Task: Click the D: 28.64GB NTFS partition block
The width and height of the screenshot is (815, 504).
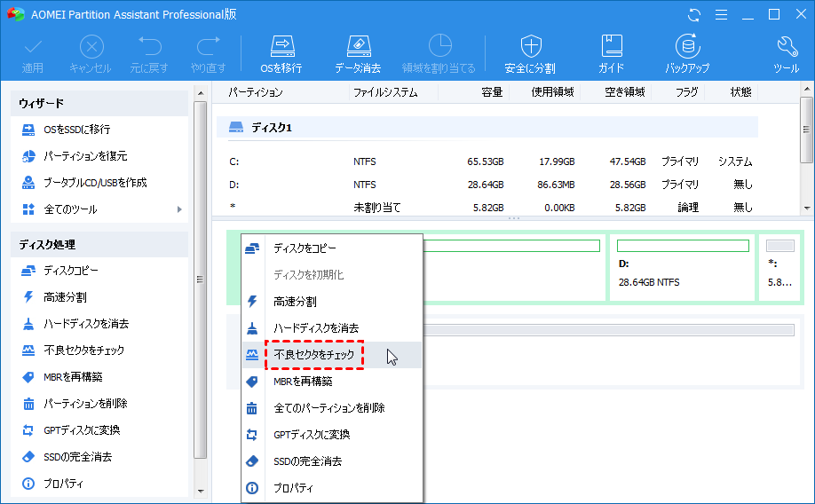Action: click(x=683, y=267)
